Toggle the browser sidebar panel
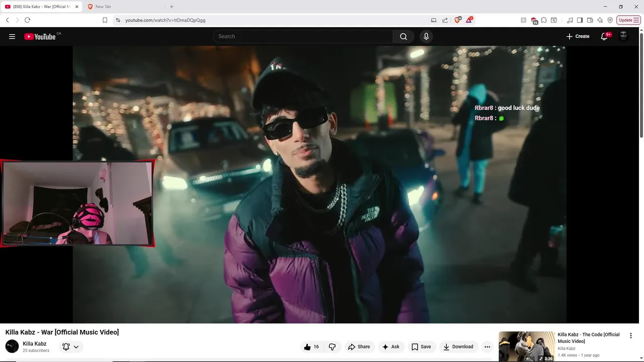 tap(580, 20)
